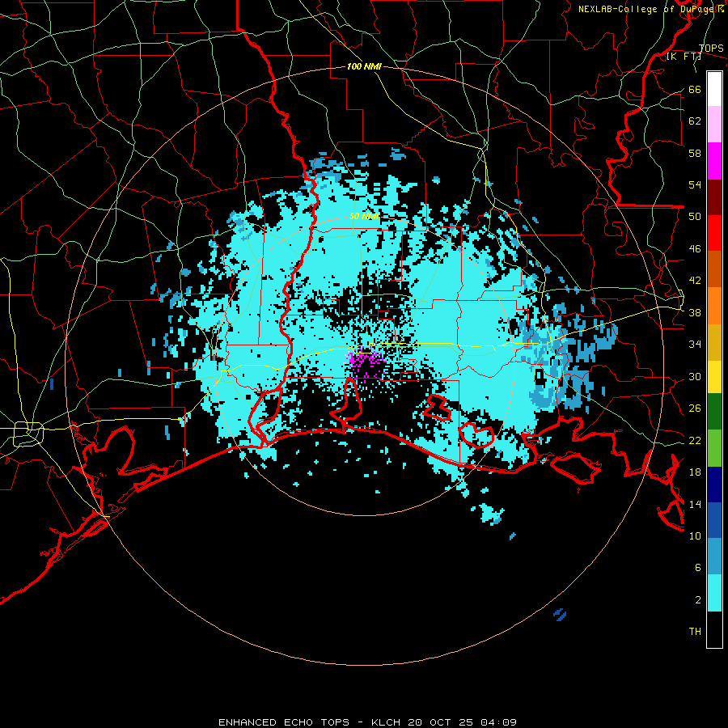
Task: Click the '34' legend value
Action: click(x=695, y=345)
